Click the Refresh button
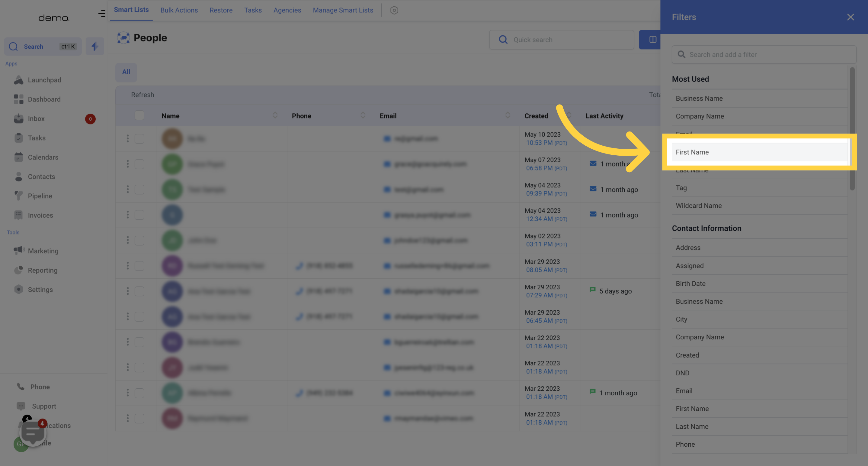Image resolution: width=868 pixels, height=466 pixels. point(143,95)
